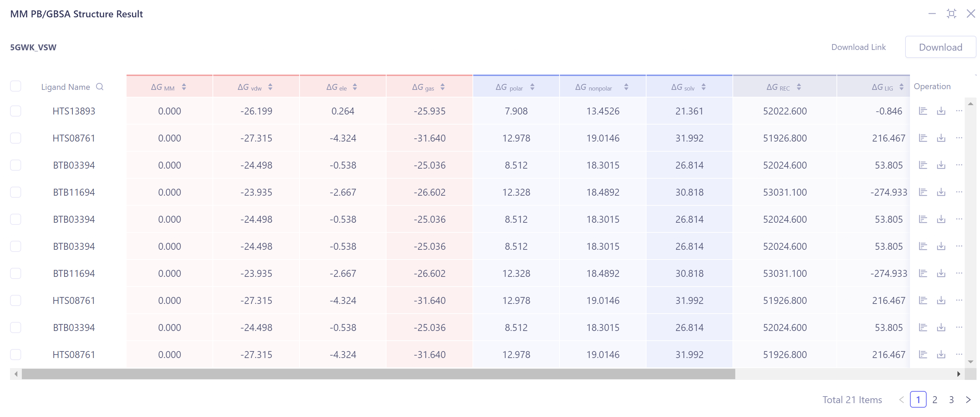Download the first BTB11694 row result
Image resolution: width=980 pixels, height=417 pixels.
(941, 192)
